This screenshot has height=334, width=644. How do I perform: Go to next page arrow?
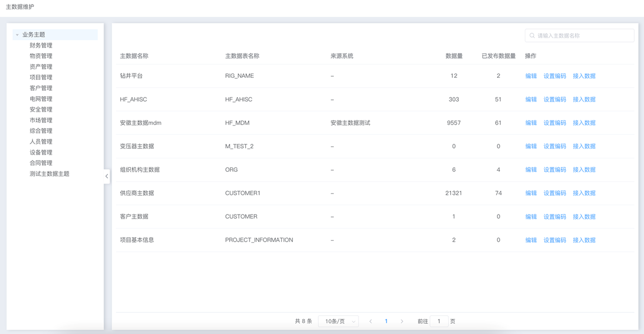(402, 321)
